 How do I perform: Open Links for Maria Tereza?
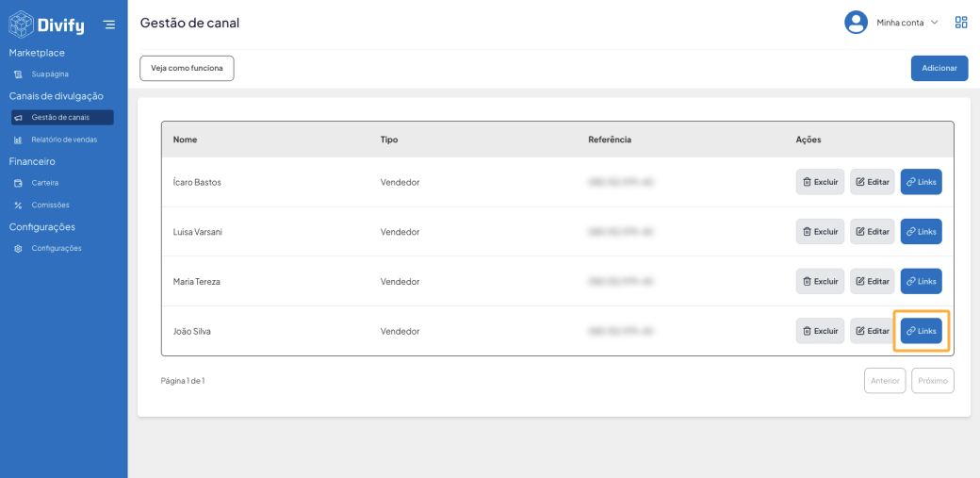[921, 281]
